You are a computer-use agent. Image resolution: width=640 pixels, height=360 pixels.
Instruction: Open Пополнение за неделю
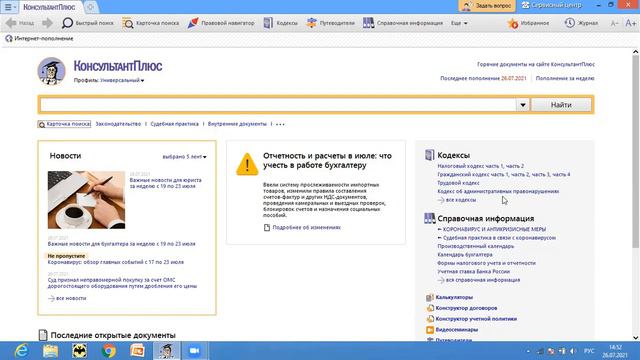pos(565,78)
